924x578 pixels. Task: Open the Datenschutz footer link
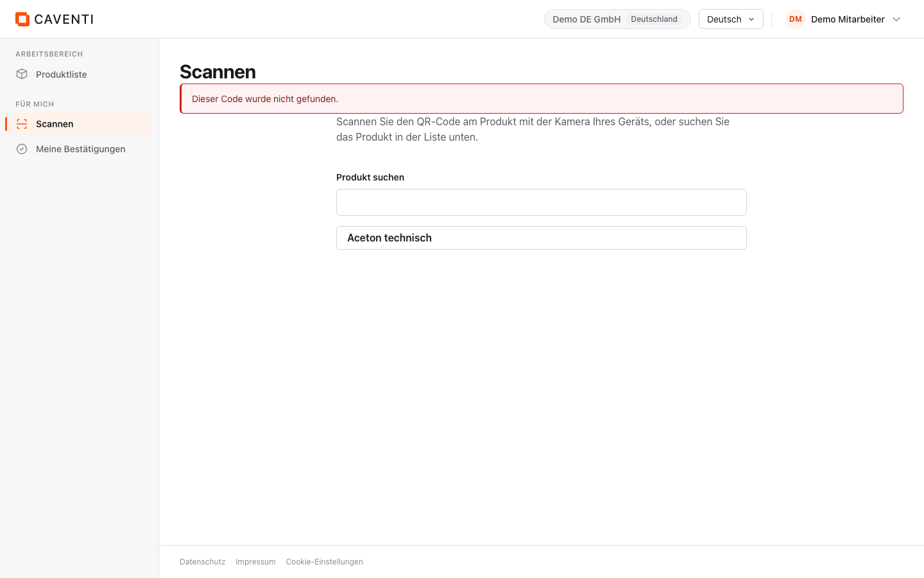pyautogui.click(x=203, y=562)
